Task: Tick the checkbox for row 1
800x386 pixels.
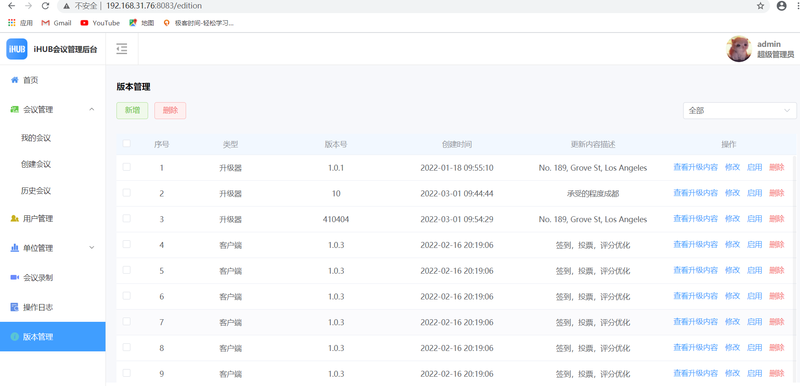Action: click(x=127, y=167)
